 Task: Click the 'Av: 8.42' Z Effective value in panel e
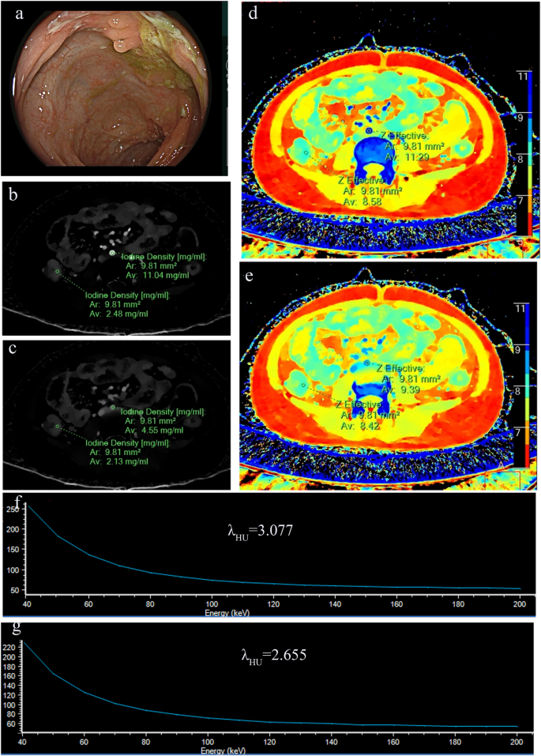point(360,427)
